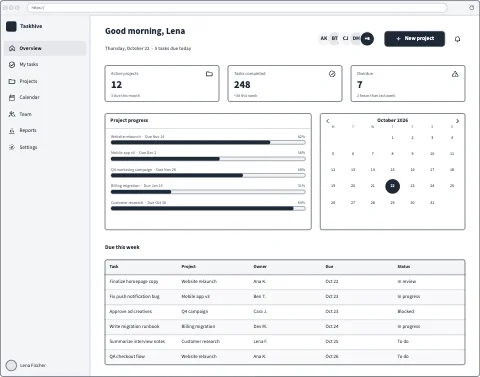Click the Billing migration progress bar
Screen dimensions: 480x377
point(208,192)
